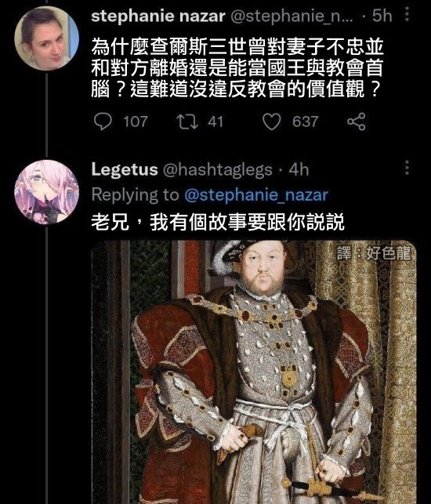View stephanie nazar's profile picture
431x504 pixels.
tap(46, 38)
